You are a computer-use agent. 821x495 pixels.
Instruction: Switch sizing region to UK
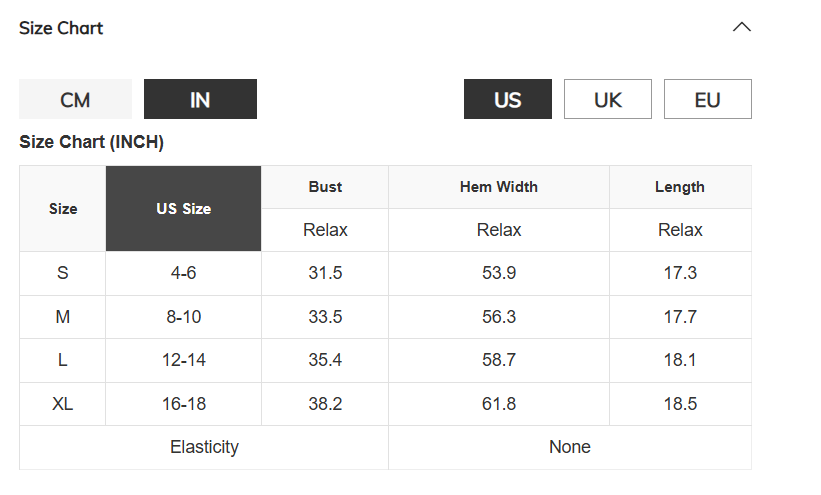pyautogui.click(x=608, y=99)
